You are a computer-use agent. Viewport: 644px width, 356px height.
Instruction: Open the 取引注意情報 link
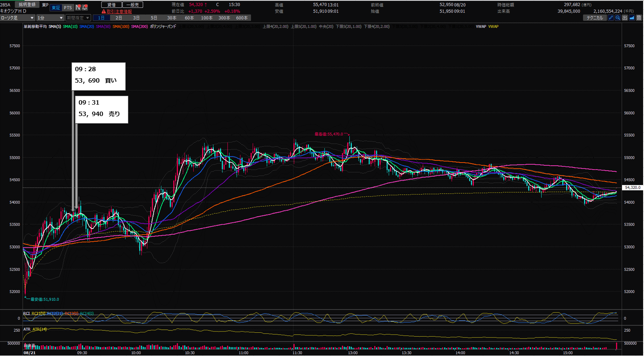point(120,11)
